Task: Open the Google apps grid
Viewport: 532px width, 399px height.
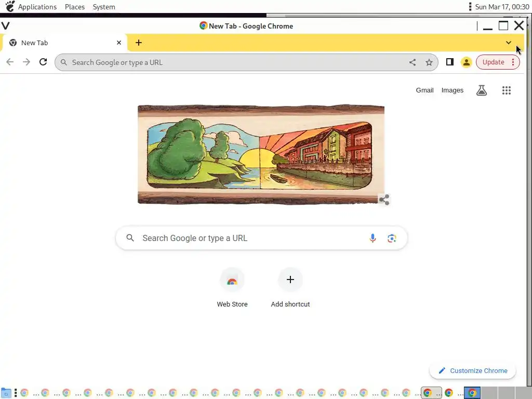Action: click(506, 90)
